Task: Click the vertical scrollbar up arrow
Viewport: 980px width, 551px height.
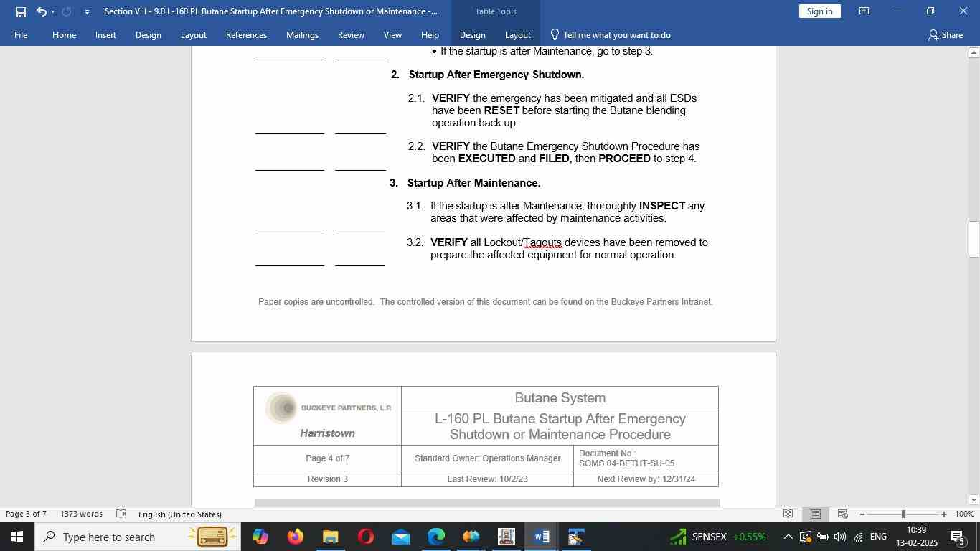Action: pos(974,52)
